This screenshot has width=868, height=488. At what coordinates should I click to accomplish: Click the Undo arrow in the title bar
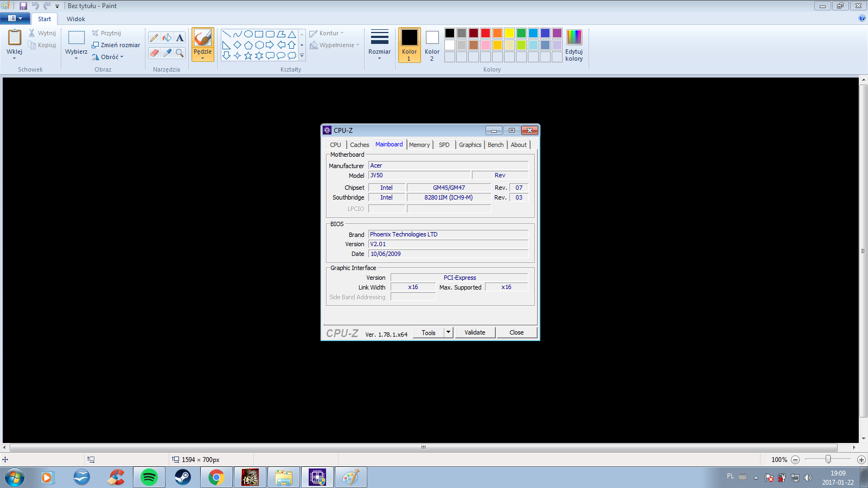tap(35, 6)
